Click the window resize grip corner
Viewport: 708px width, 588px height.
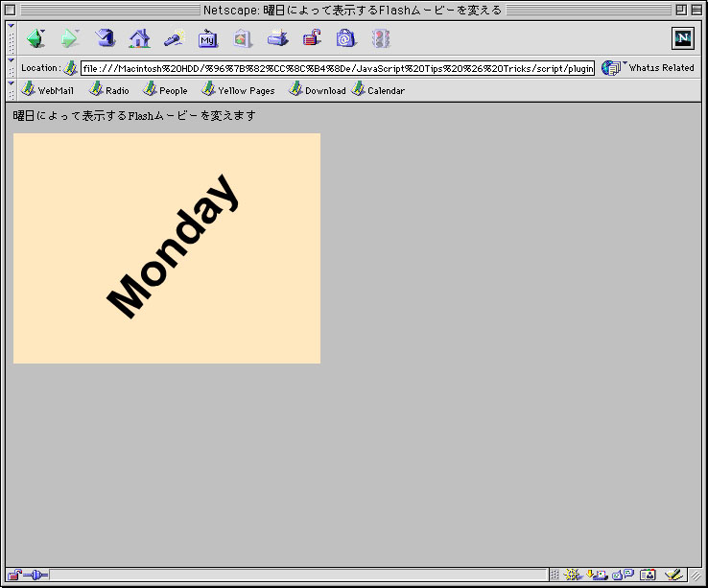click(x=696, y=576)
